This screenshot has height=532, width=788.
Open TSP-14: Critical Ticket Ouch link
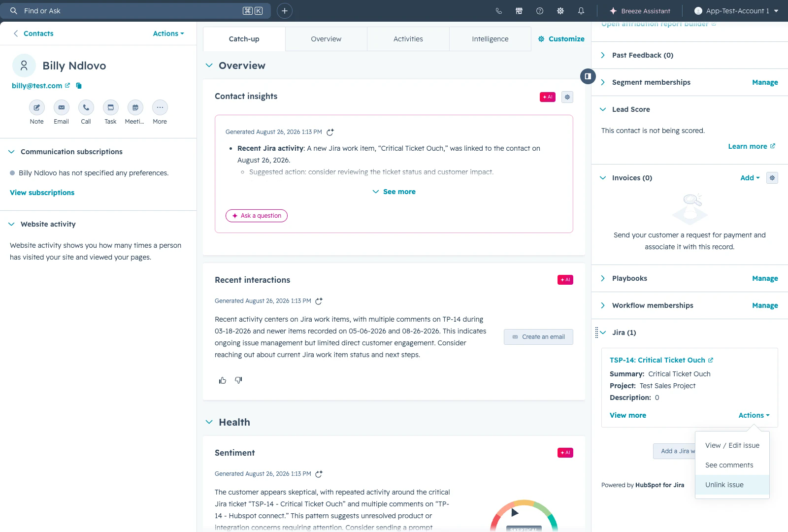tap(661, 360)
